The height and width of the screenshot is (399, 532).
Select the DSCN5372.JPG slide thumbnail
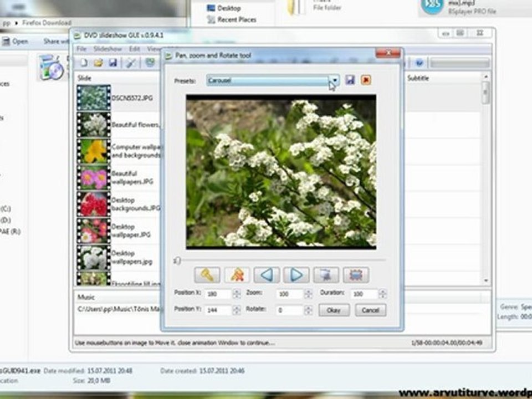coord(94,98)
